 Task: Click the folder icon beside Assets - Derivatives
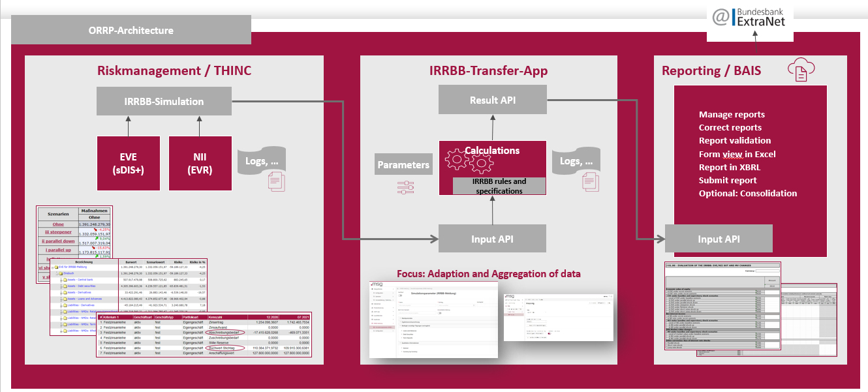pos(65,293)
